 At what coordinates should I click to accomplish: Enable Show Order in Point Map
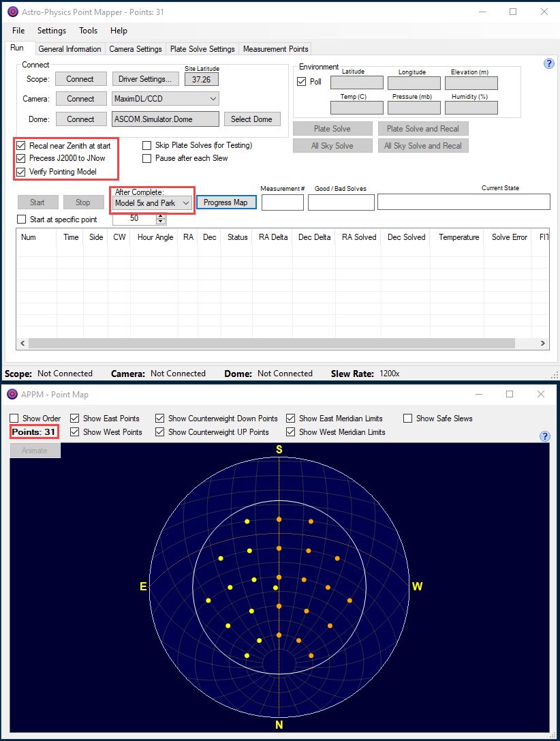tap(14, 419)
